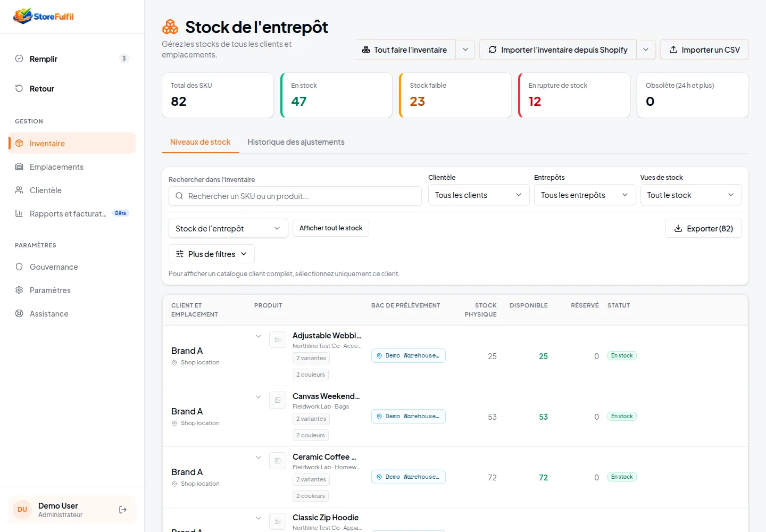
Task: Expand the Ceramic Coffee row chevron
Action: tap(259, 458)
